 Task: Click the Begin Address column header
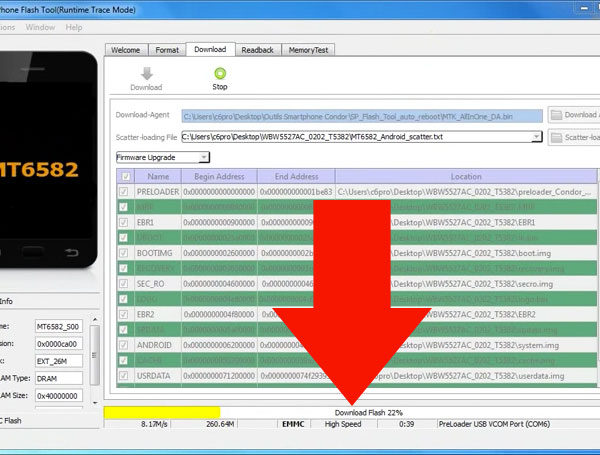[219, 176]
